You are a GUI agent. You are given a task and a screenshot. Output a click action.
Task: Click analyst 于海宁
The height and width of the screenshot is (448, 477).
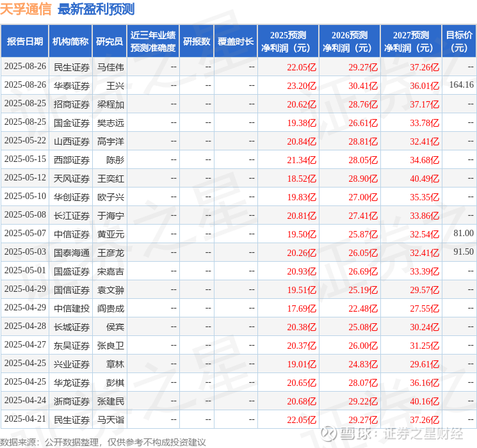pyautogui.click(x=110, y=216)
